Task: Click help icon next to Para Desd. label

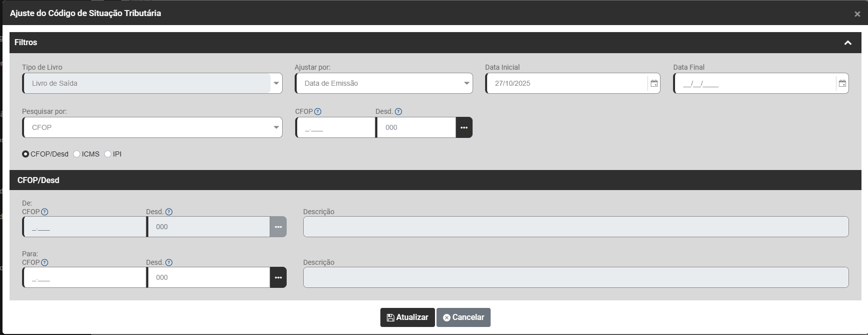Action: (x=169, y=263)
